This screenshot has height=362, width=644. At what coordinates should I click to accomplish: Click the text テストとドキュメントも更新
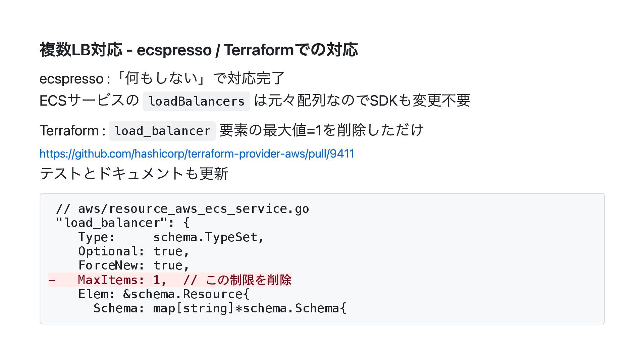pos(134,174)
